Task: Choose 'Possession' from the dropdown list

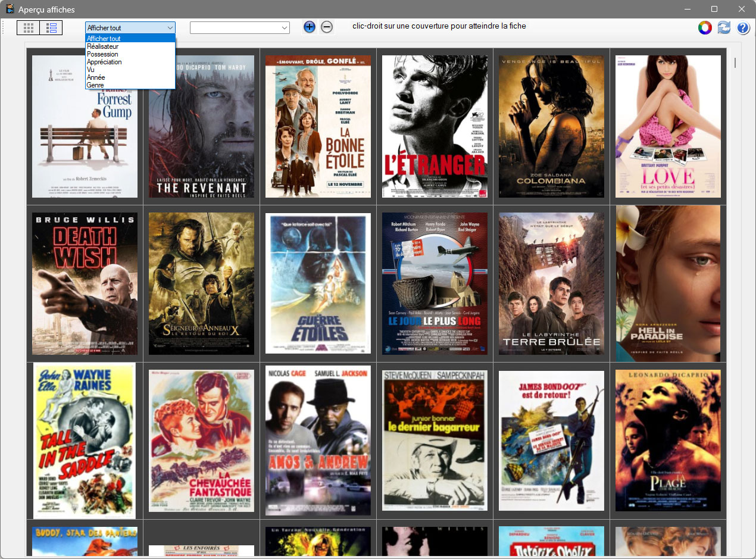Action: [x=102, y=54]
